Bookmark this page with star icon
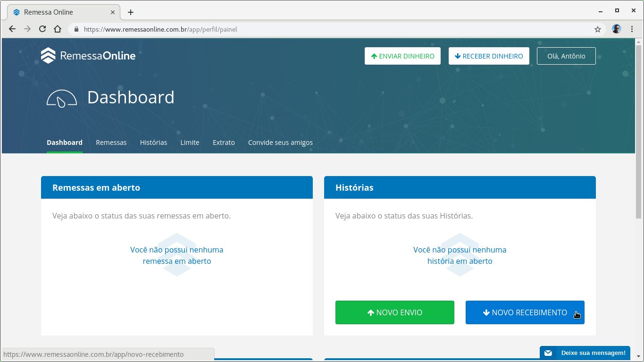Viewport: 644px width, 362px height. 598,29
